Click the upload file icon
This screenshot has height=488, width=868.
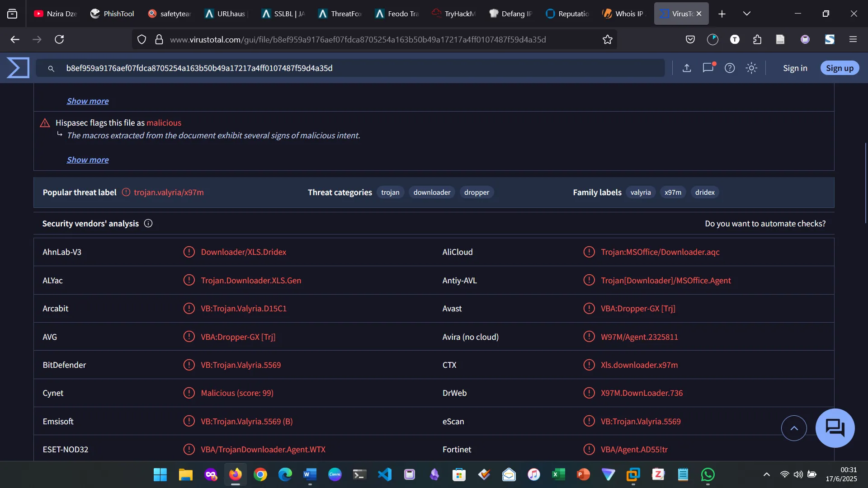(x=687, y=68)
